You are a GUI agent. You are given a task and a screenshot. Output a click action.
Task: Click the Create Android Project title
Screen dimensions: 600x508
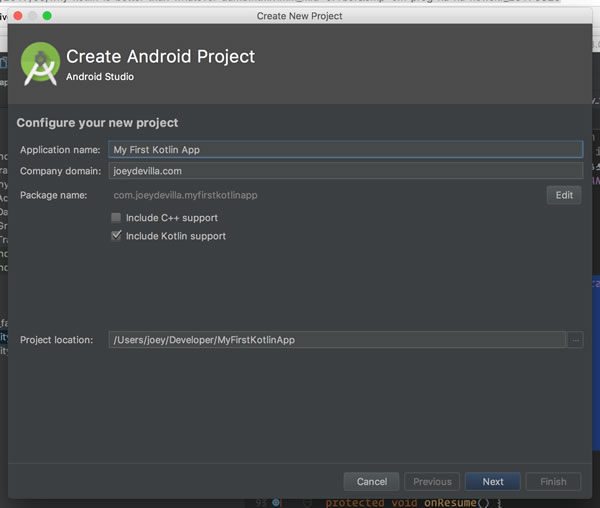click(x=160, y=56)
